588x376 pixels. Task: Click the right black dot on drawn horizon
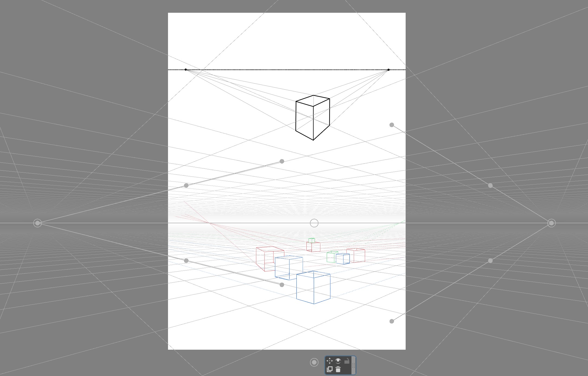point(389,70)
